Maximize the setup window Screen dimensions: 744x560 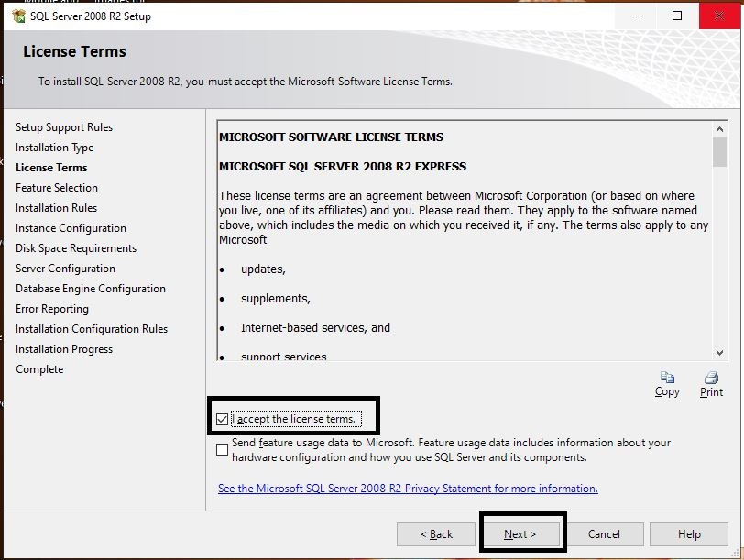[677, 16]
